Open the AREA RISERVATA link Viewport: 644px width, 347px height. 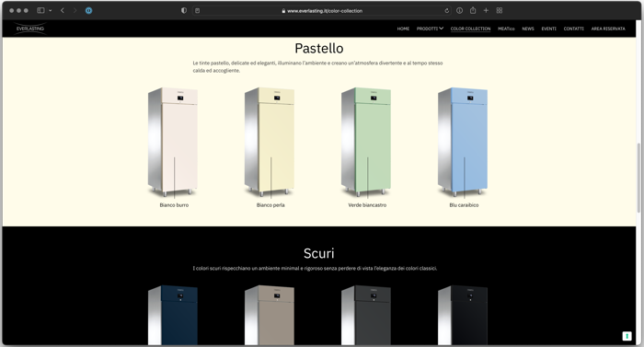coord(608,29)
